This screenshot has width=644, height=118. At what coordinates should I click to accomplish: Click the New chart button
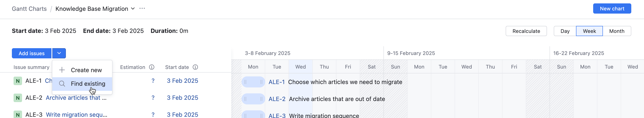[x=612, y=9]
